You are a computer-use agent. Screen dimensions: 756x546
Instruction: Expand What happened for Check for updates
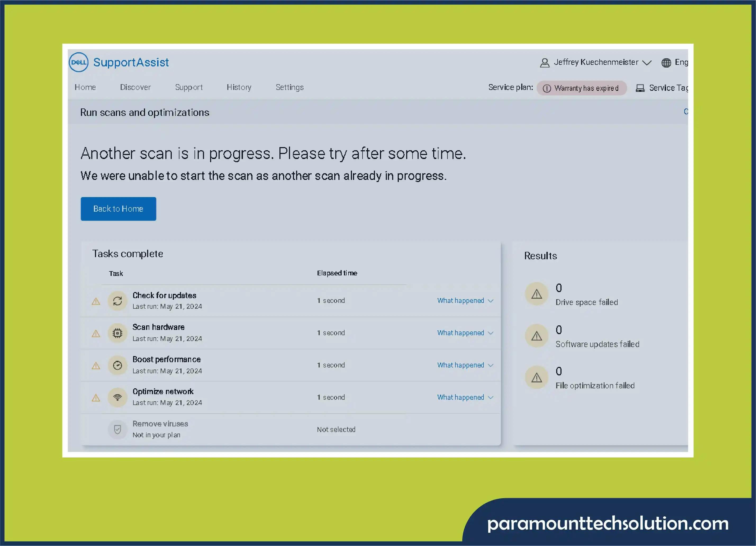(x=465, y=301)
